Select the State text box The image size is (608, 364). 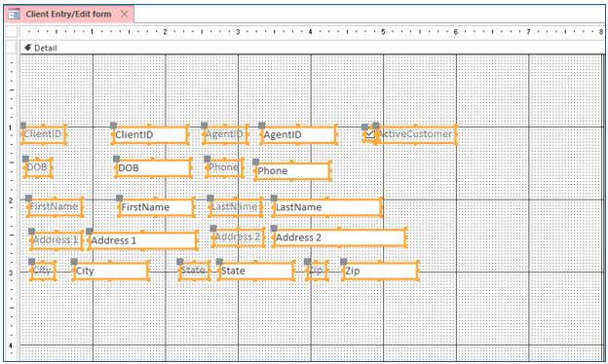click(x=255, y=271)
